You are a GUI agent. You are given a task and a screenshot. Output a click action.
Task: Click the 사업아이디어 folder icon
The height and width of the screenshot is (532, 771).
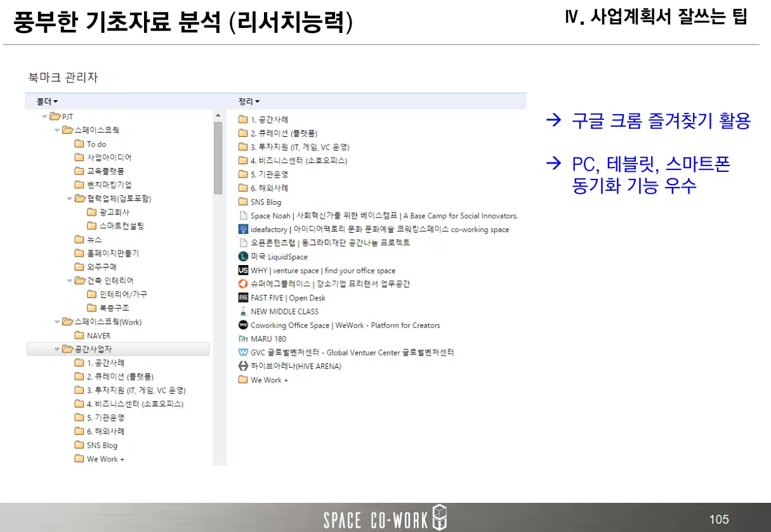(79, 157)
